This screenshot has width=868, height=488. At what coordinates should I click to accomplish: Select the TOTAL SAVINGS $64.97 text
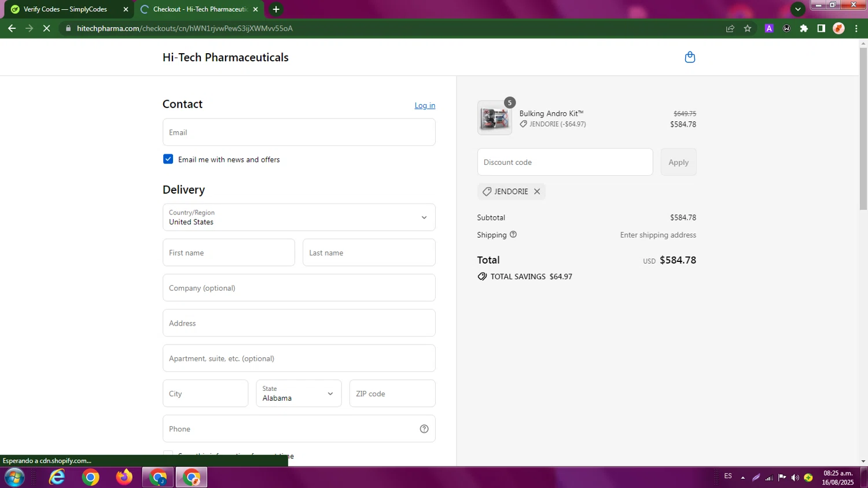[531, 277]
